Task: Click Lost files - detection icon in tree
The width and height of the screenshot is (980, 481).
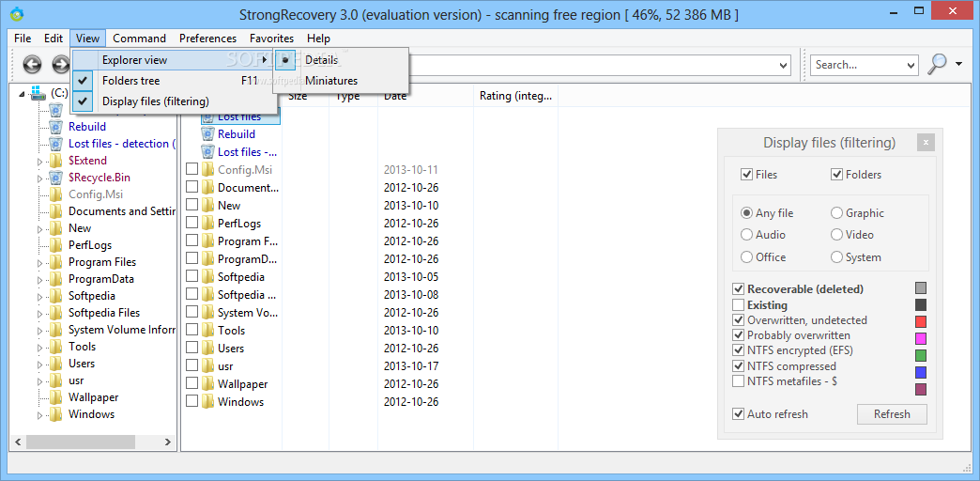Action: pos(55,144)
